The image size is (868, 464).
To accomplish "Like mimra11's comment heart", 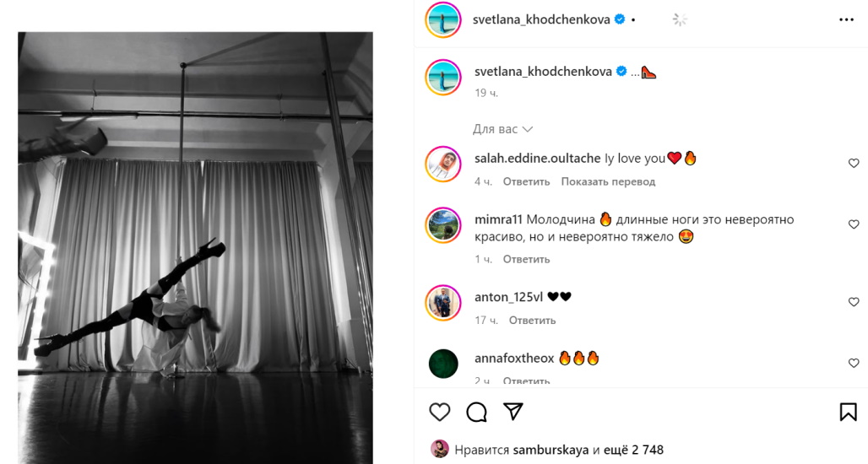I will [853, 224].
